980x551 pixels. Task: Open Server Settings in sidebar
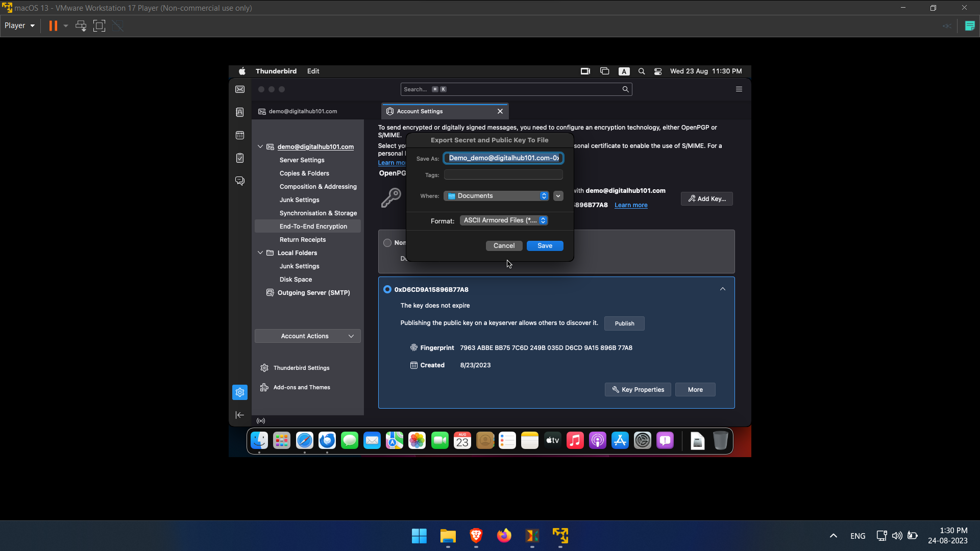coord(302,160)
